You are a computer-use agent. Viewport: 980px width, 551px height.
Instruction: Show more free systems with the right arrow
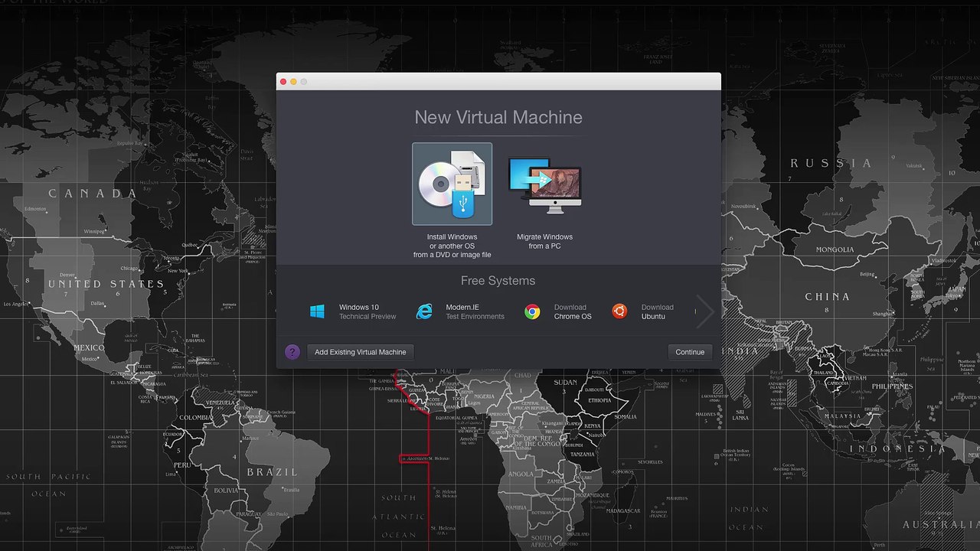[x=705, y=311]
